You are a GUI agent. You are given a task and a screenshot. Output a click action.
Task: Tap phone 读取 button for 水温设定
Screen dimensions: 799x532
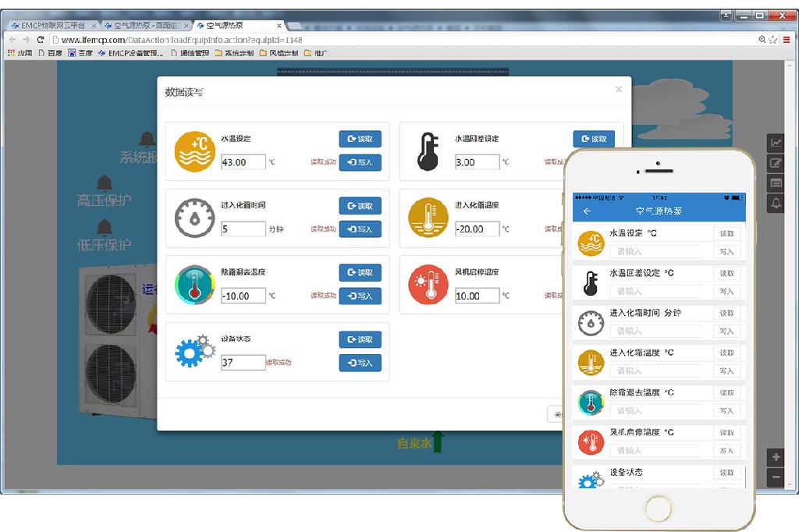tap(726, 233)
